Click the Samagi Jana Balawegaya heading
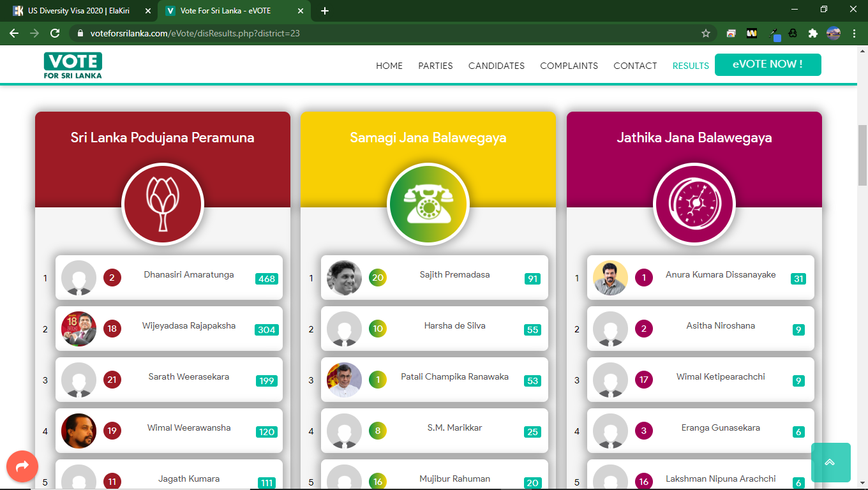The width and height of the screenshot is (868, 490). click(428, 138)
